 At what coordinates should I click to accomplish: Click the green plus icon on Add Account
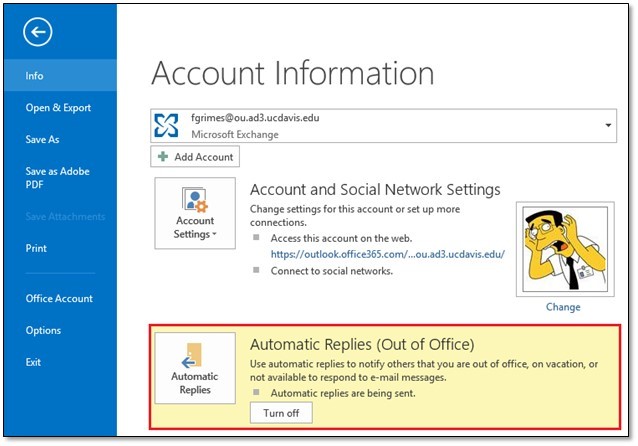(x=163, y=157)
